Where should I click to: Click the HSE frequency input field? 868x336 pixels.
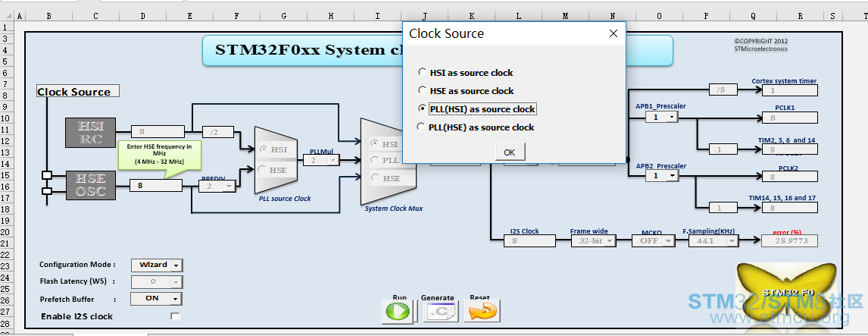pos(155,186)
